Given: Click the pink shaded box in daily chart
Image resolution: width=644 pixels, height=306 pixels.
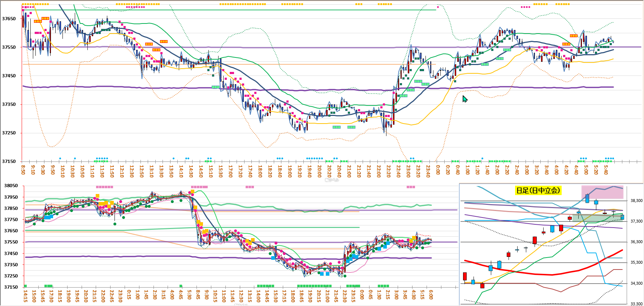Looking at the screenshot, I should point(602,192).
